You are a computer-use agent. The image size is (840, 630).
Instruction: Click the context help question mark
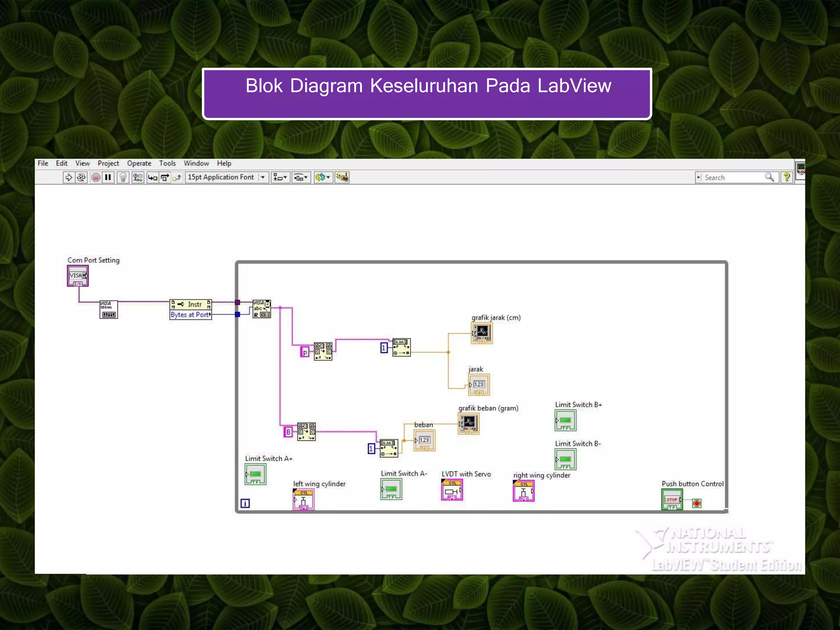pos(786,177)
